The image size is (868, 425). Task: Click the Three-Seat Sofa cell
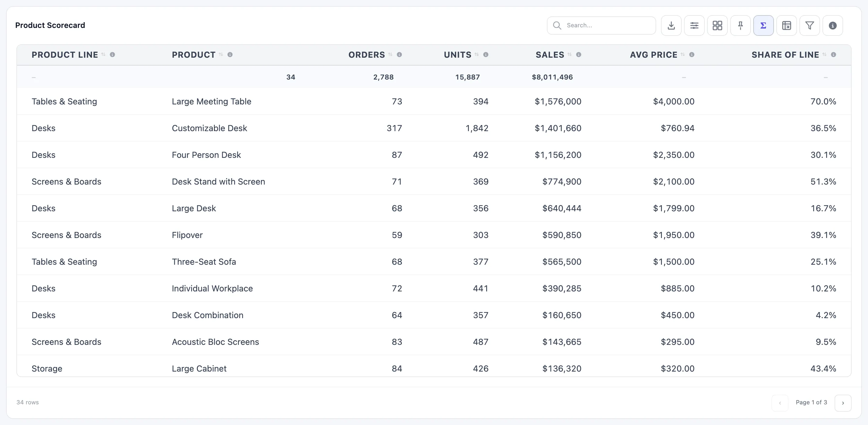click(204, 262)
